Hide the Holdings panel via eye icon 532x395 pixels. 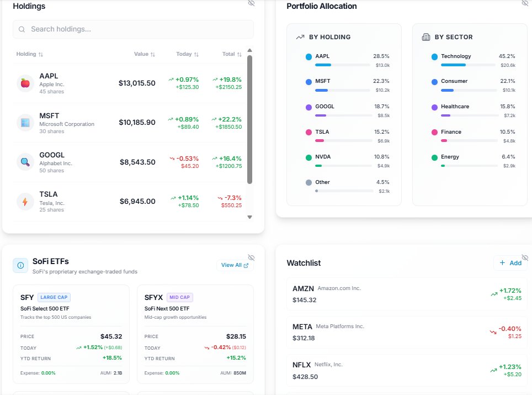pyautogui.click(x=251, y=3)
